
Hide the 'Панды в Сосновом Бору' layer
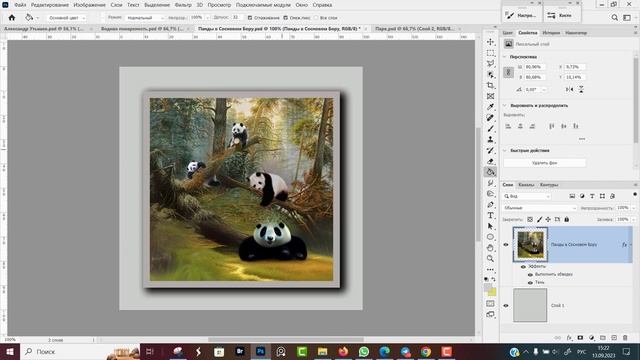pos(506,244)
